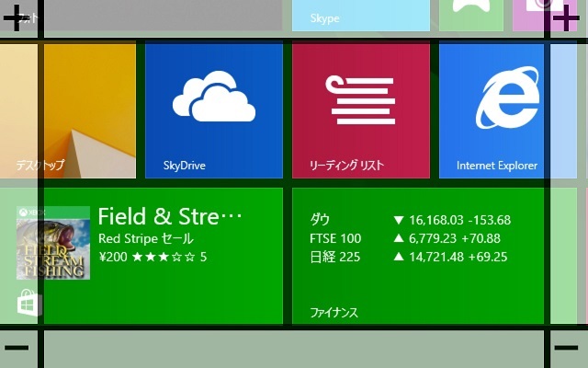Screen dimensions: 588x368
Task: Launch the Internet Explorer tile
Action: point(493,110)
